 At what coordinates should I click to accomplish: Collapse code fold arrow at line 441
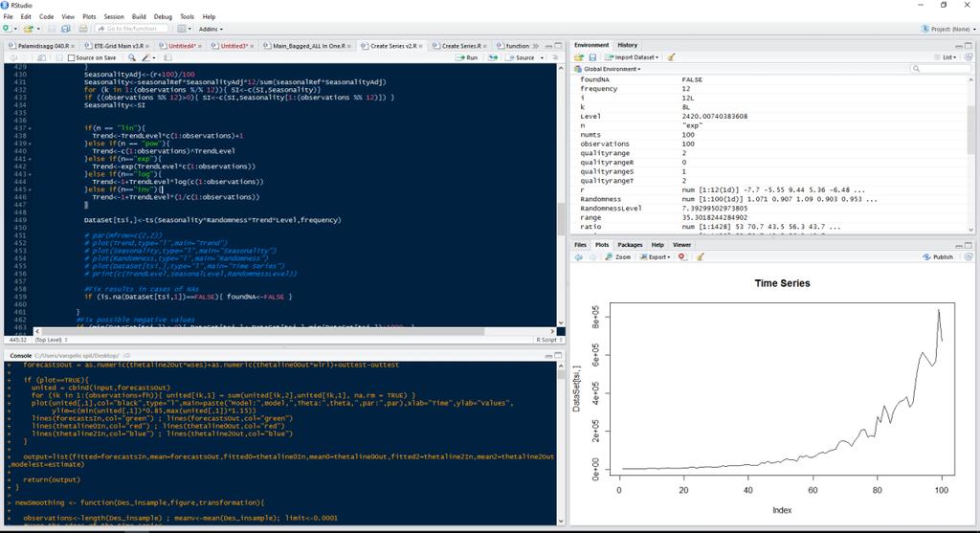click(30, 159)
